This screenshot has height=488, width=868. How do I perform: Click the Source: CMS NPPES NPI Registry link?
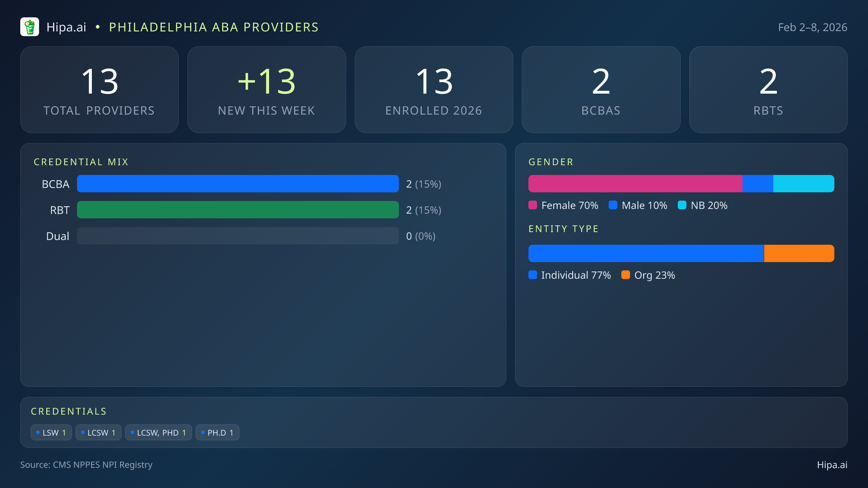(x=86, y=465)
